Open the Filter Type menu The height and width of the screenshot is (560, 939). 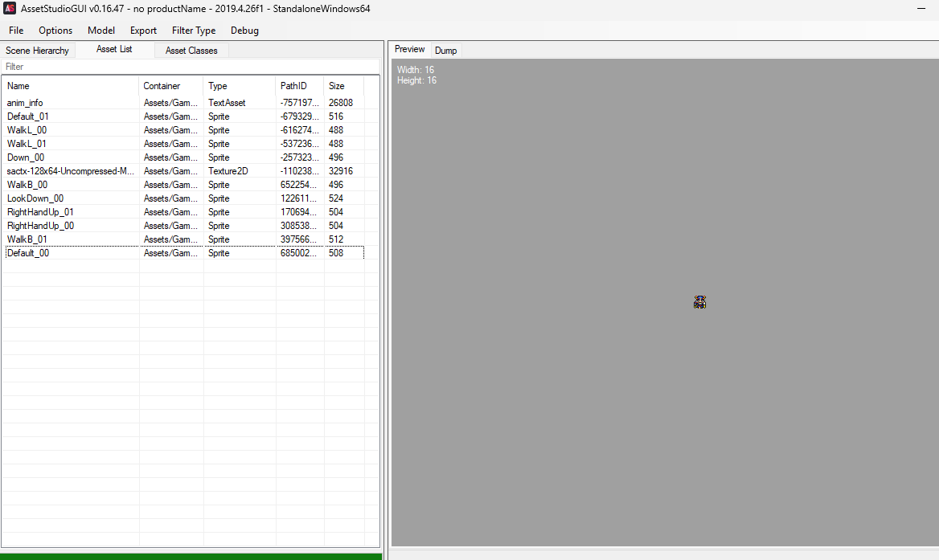pos(194,31)
